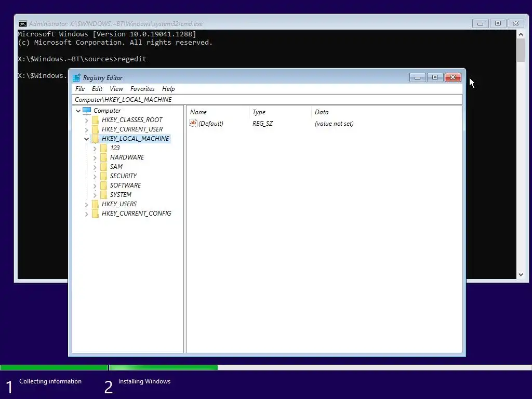Image resolution: width=532 pixels, height=399 pixels.
Task: Expand HKEY_USERS chevron
Action: tap(87, 204)
